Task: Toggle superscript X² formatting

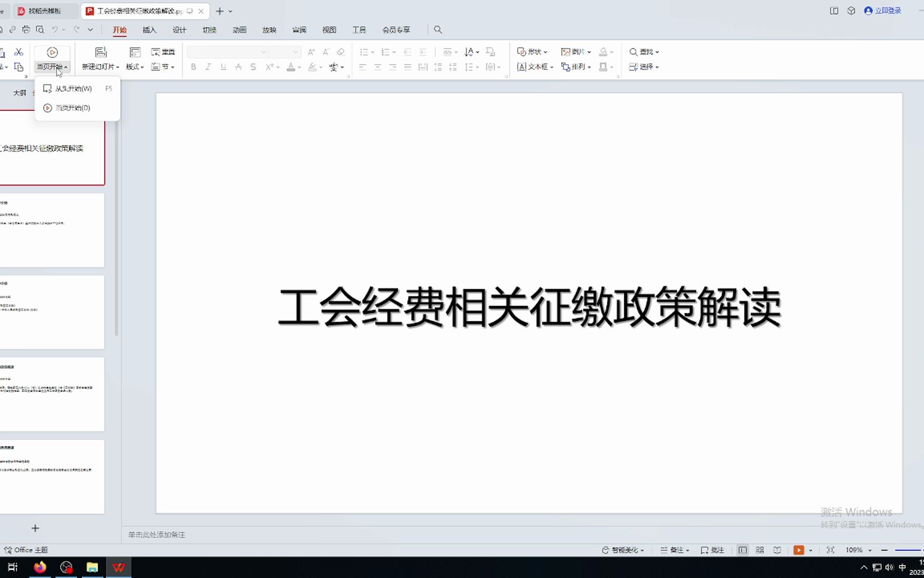Action: (269, 67)
